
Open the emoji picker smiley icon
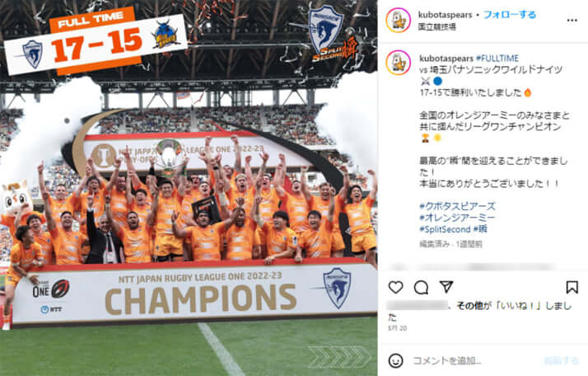(395, 360)
